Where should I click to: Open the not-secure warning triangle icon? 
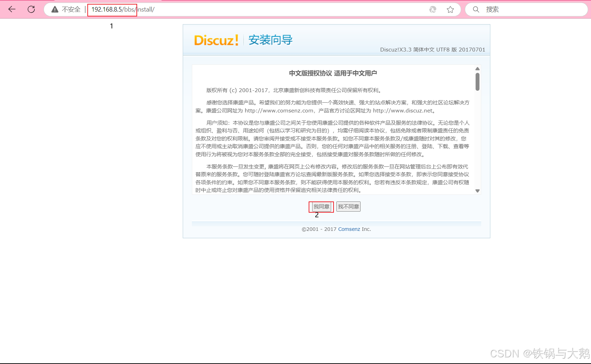[55, 9]
